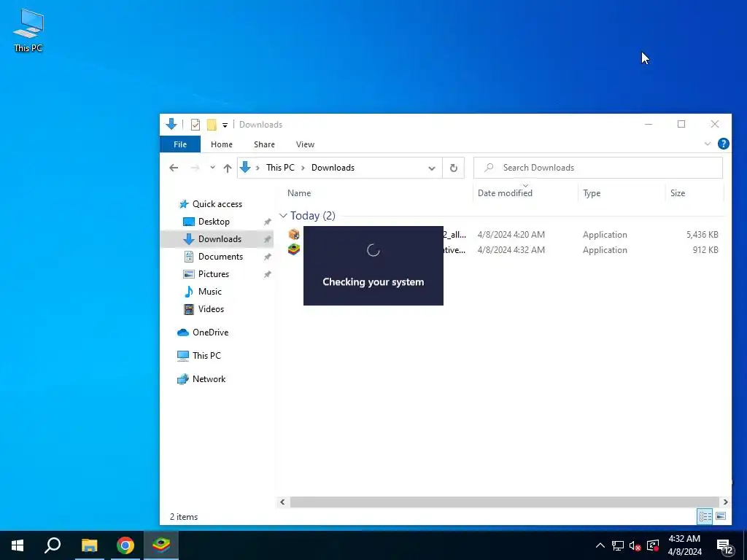The image size is (747, 560).
Task: Switch to the Home ribbon tab
Action: click(x=222, y=144)
